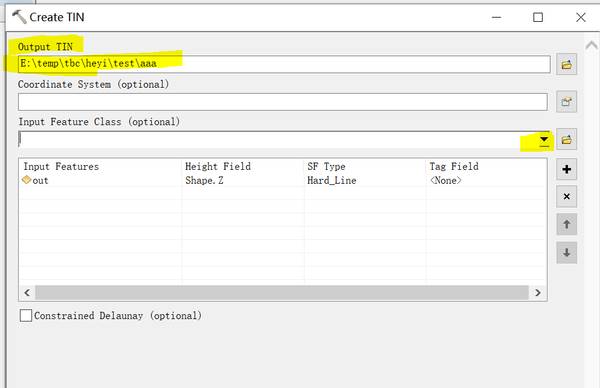Click dialog vertical scroll up arrow
600x388 pixels.
(592, 46)
